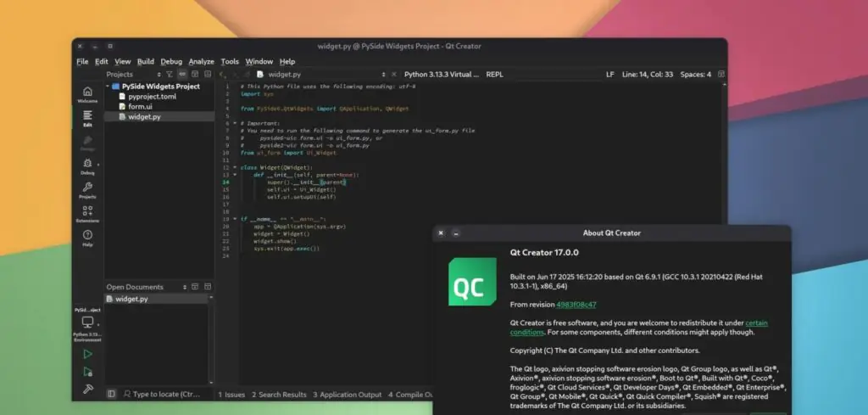Open the File menu

tap(82, 61)
